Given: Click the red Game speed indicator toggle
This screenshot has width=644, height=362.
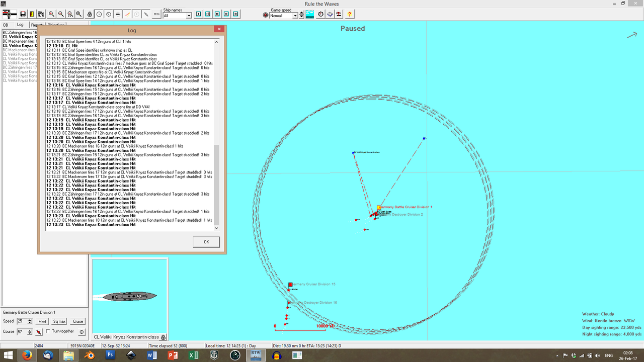Looking at the screenshot, I should [x=265, y=15].
